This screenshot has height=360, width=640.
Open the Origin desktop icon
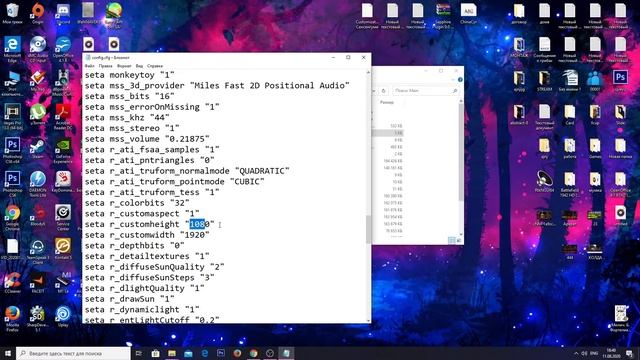[38, 13]
